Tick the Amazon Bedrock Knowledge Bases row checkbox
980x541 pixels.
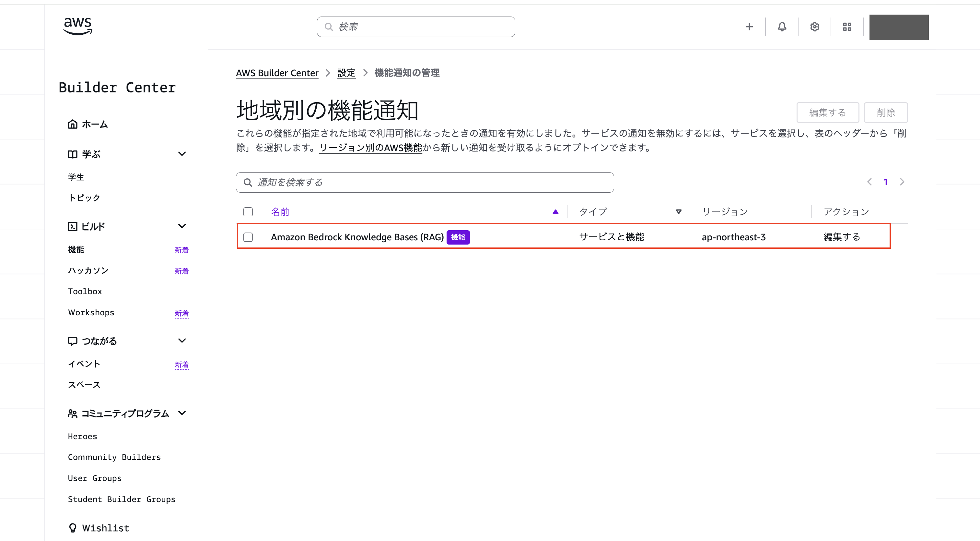(248, 237)
